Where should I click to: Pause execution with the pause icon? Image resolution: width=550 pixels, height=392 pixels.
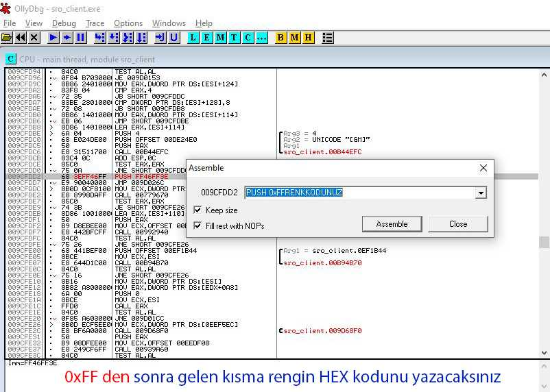tap(81, 38)
